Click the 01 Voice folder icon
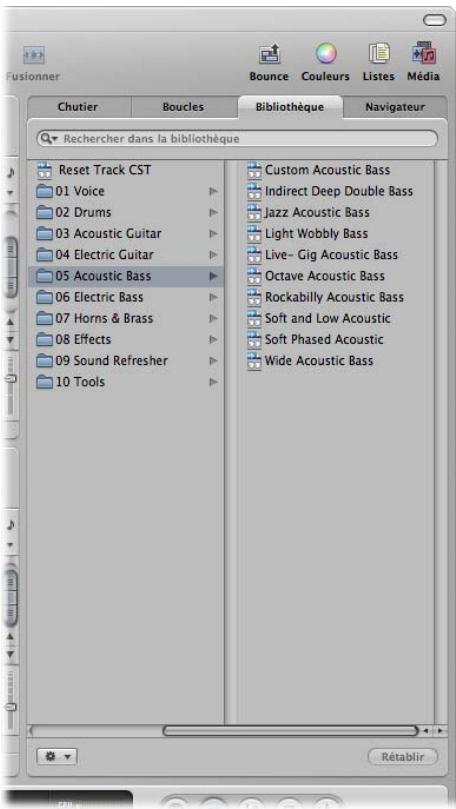 coord(45,191)
